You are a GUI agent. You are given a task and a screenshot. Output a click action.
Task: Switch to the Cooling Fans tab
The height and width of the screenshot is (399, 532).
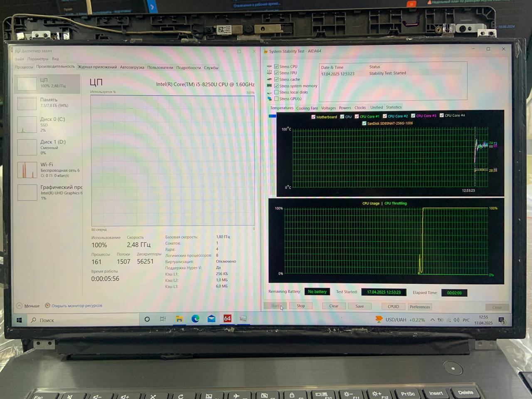coord(307,108)
